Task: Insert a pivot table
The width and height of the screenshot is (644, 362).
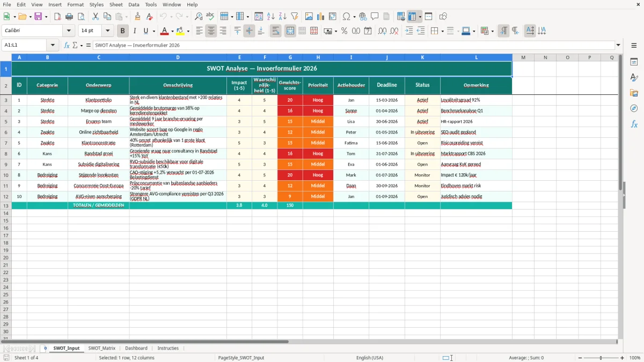Action: click(333, 17)
